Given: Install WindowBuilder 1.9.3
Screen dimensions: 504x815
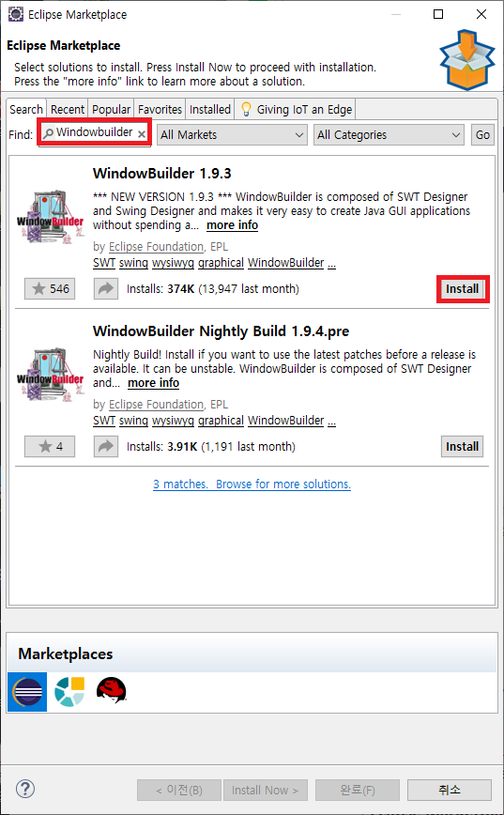Looking at the screenshot, I should pos(463,289).
